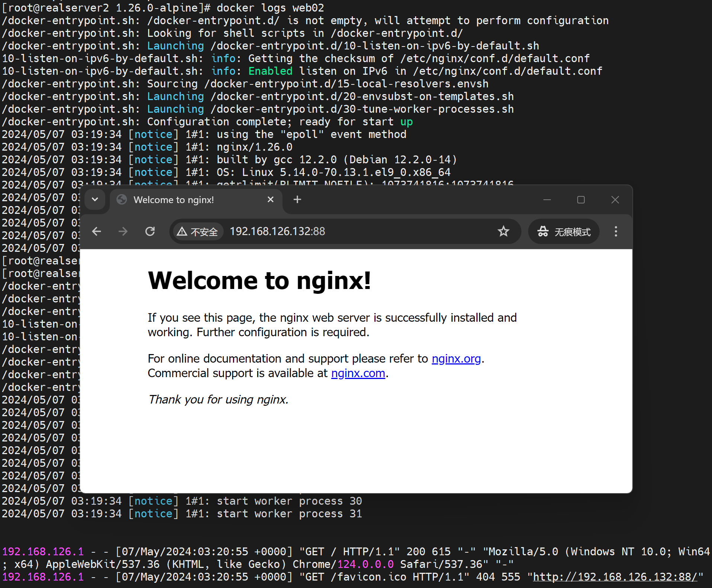712x588 pixels.
Task: Open the 不安全 site security warning chip
Action: (x=198, y=232)
